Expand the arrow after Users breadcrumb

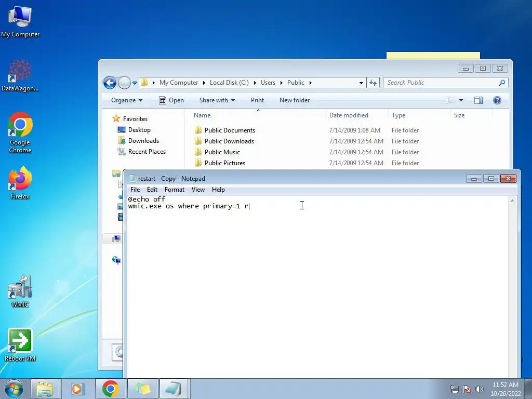(x=281, y=83)
